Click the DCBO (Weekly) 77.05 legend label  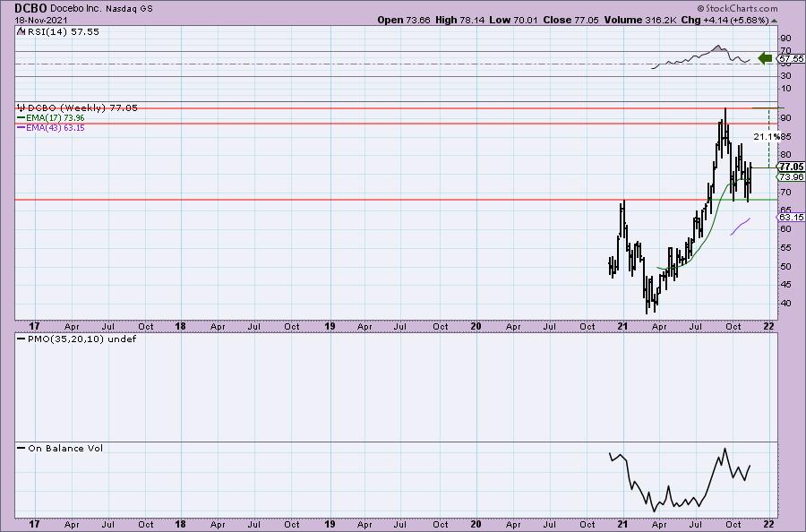point(82,107)
